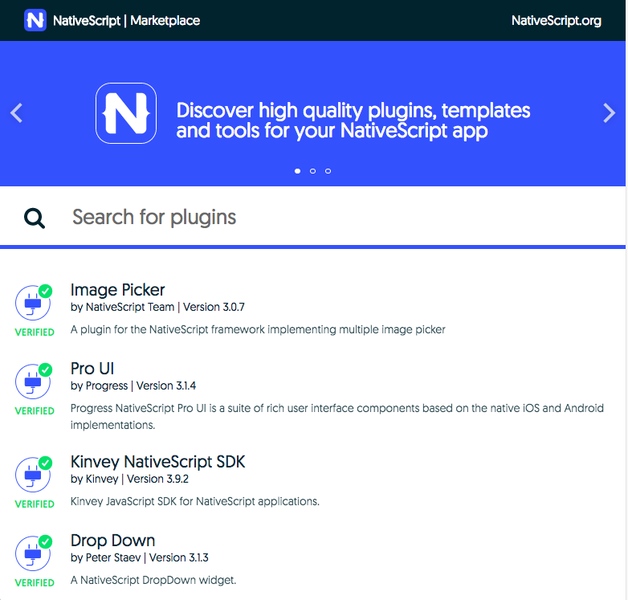Click VERIFIED label under Kinvey icon
The width and height of the screenshot is (628, 600).
coord(34,504)
